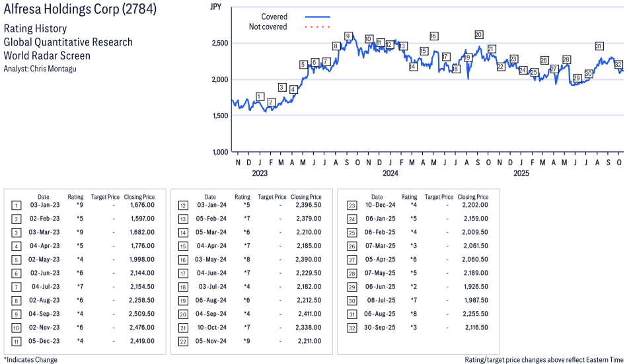Click the red dotted Not covered legend line
This screenshot has height=364, width=631.
pyautogui.click(x=317, y=27)
